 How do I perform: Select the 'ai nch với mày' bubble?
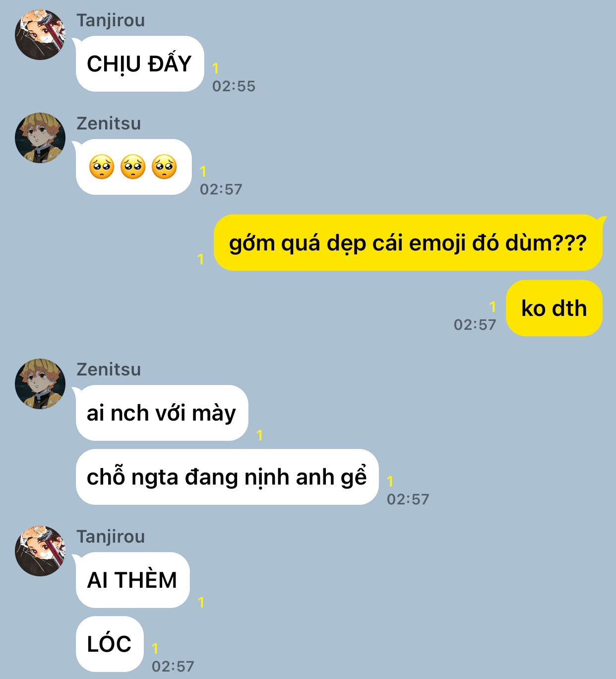coord(162,413)
